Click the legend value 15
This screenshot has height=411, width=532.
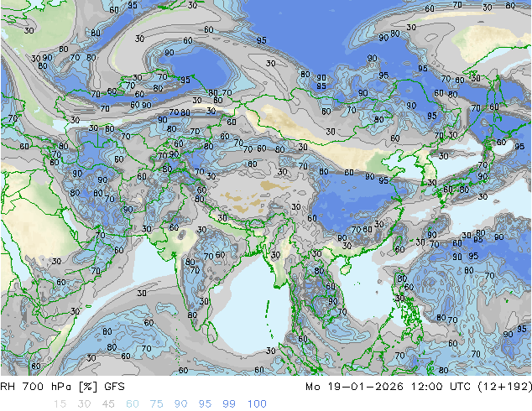[x=60, y=404]
